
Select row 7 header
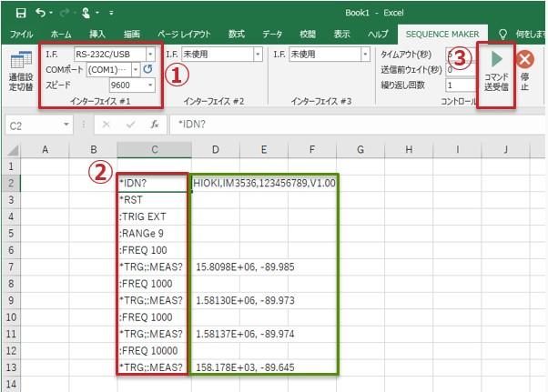(x=11, y=267)
